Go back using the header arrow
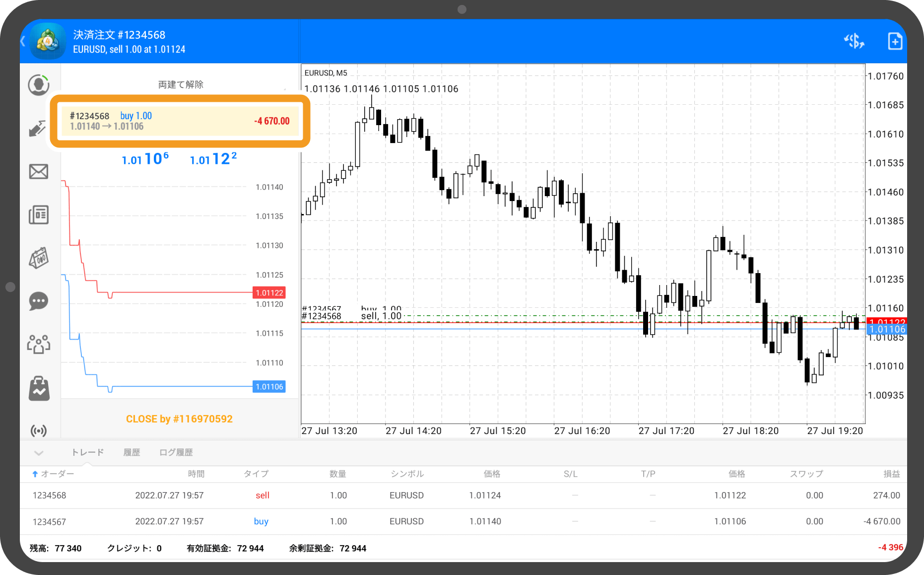Screen dimensions: 924x575 click(x=23, y=41)
